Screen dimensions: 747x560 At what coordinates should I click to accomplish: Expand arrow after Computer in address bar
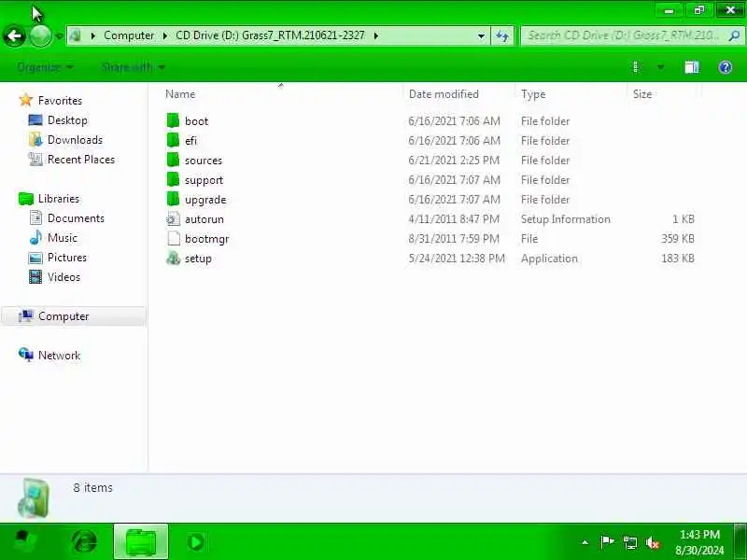pyautogui.click(x=165, y=35)
